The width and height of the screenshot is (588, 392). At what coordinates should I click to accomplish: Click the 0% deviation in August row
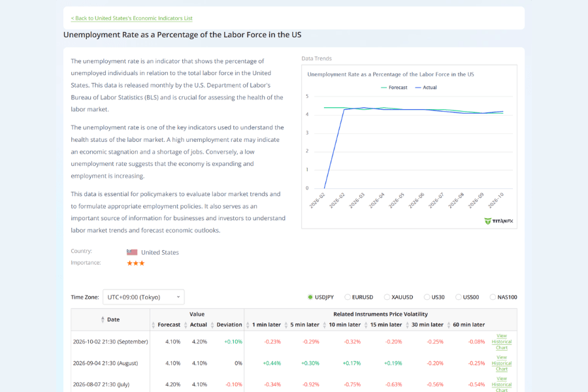tap(238, 363)
